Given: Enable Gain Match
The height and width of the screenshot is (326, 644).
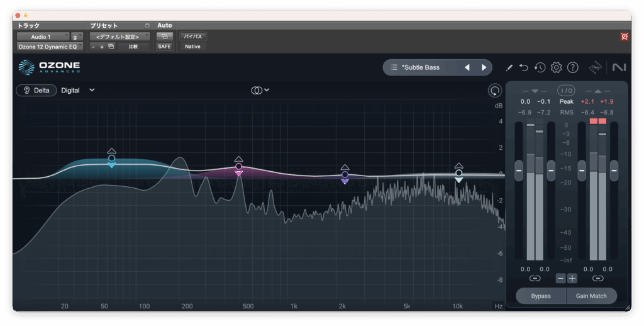Looking at the screenshot, I should (591, 296).
